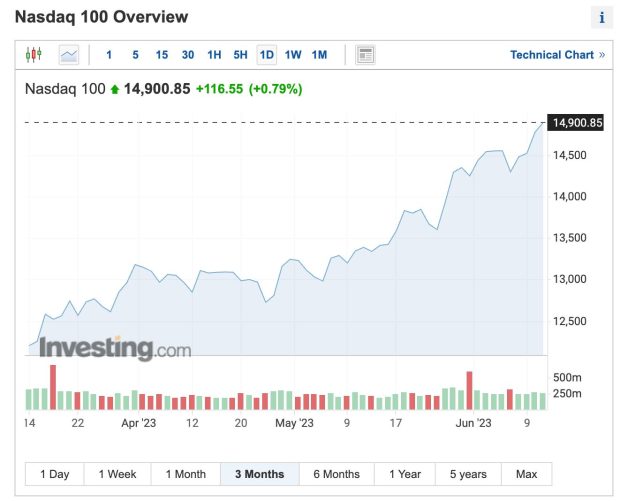The height and width of the screenshot is (501, 620).
Task: Select the 1 Month range tab
Action: point(186,474)
